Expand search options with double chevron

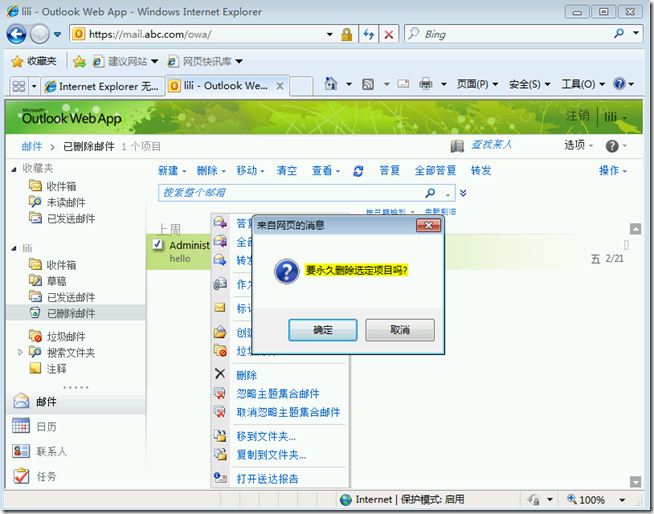(x=463, y=193)
